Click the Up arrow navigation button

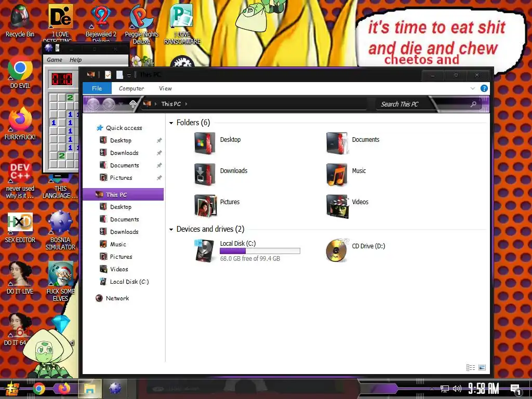coord(132,104)
